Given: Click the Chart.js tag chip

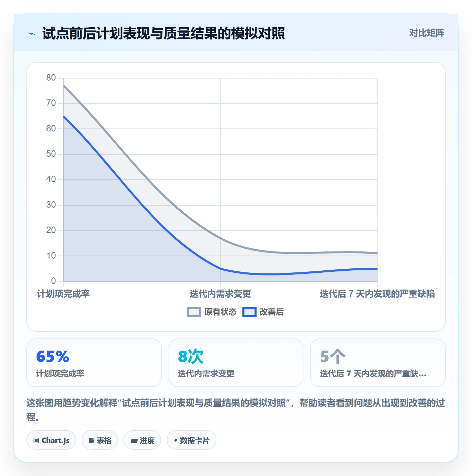Looking at the screenshot, I should [51, 440].
